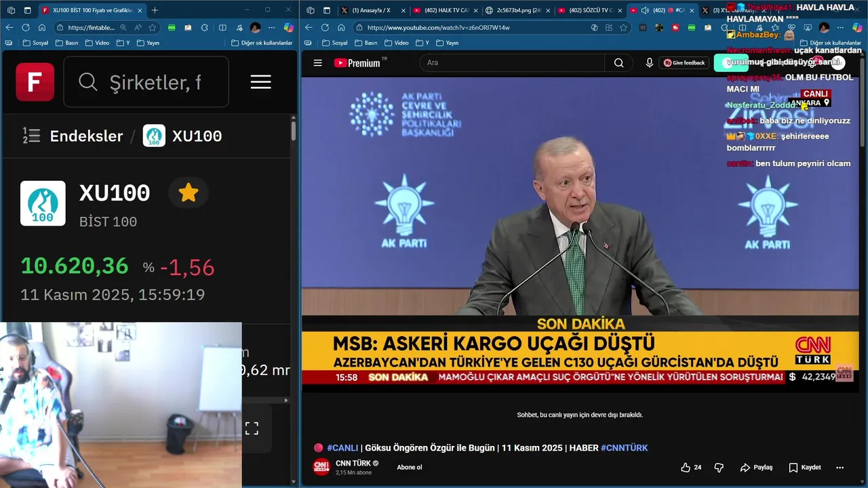This screenshot has width=868, height=488.
Task: Expand Basın bookmarks folder in YouTube window
Action: 366,43
